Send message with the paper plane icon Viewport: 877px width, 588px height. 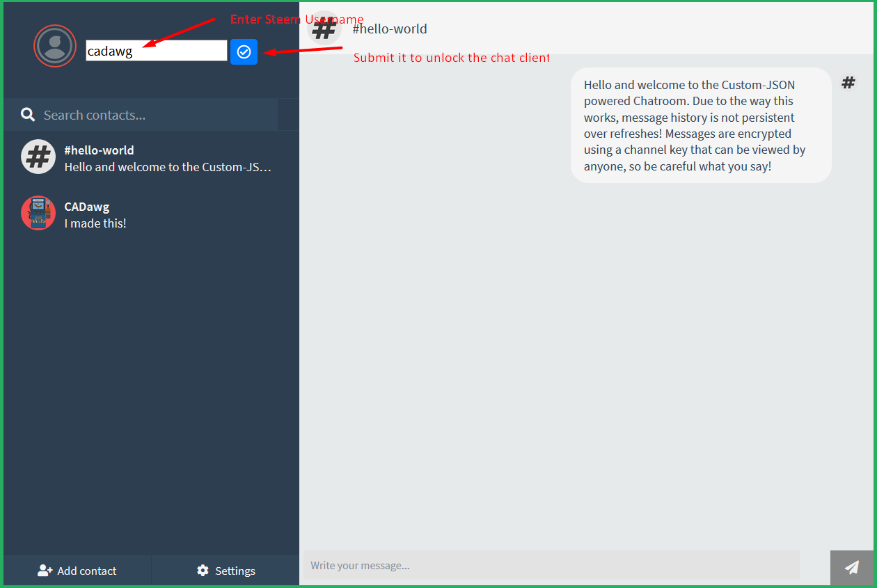click(x=851, y=567)
